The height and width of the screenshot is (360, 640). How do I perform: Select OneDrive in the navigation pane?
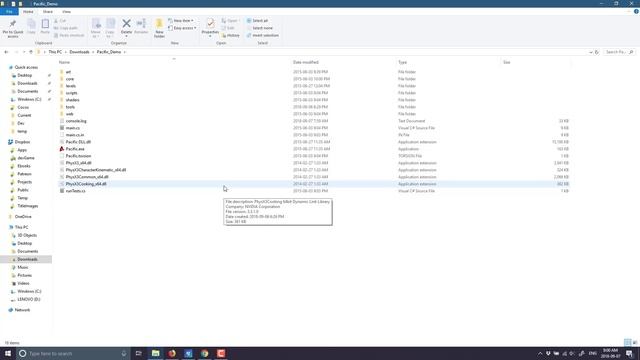pos(23,217)
